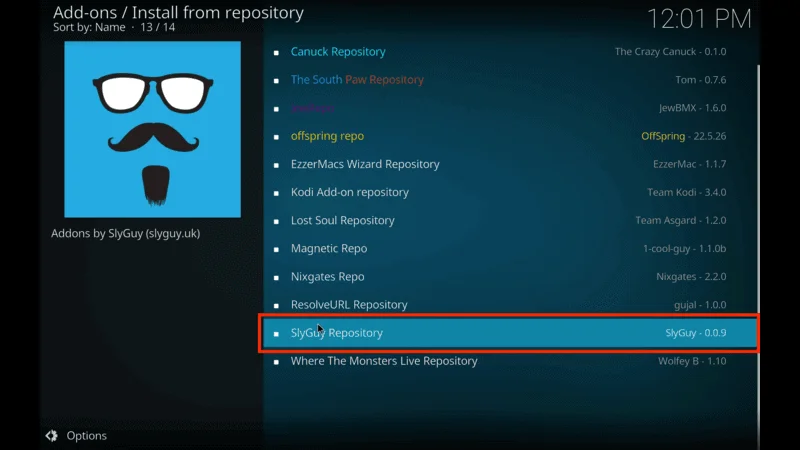Screen dimensions: 800x450
Task: Open ResolveURL Repository
Action: pos(349,305)
